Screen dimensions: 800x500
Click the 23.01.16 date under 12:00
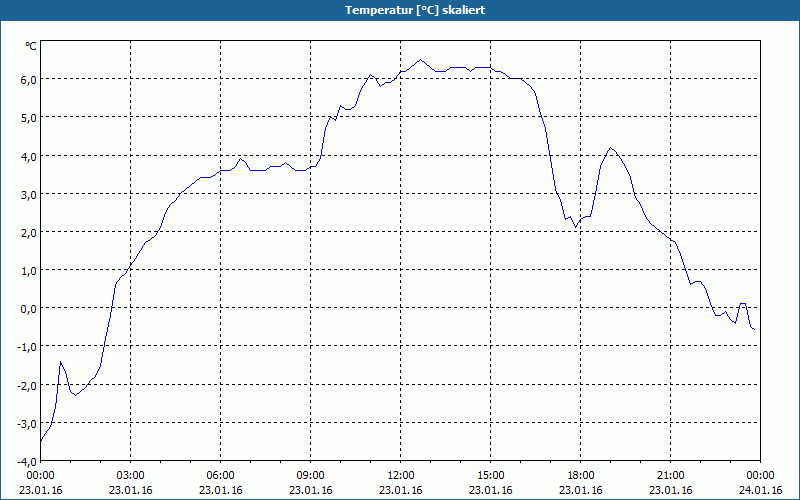(401, 490)
